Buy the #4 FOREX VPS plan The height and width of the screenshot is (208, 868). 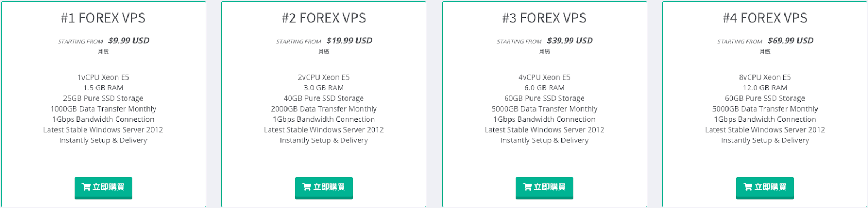click(765, 187)
